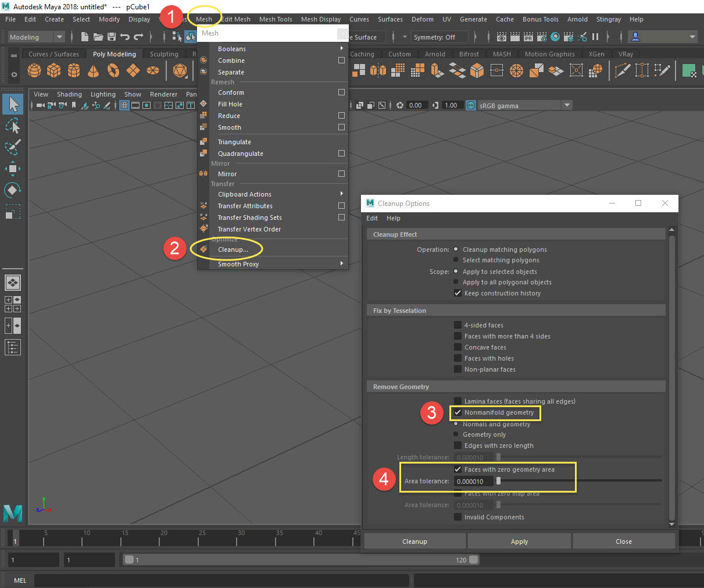This screenshot has width=704, height=588.
Task: Click the Save Scene disk icon
Action: [x=111, y=37]
